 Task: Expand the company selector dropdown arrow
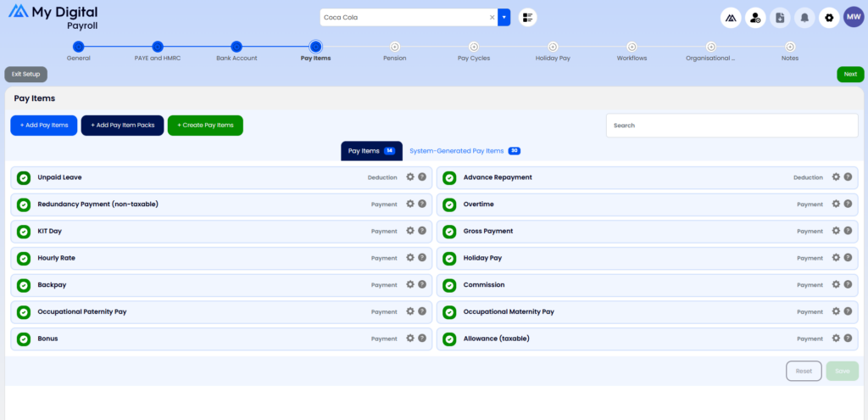coord(504,17)
